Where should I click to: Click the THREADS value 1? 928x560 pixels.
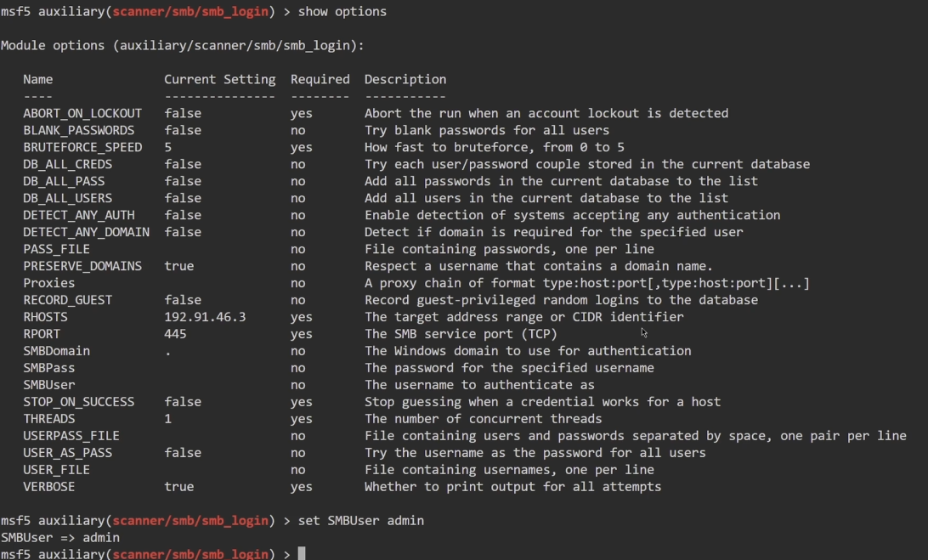[x=168, y=419]
